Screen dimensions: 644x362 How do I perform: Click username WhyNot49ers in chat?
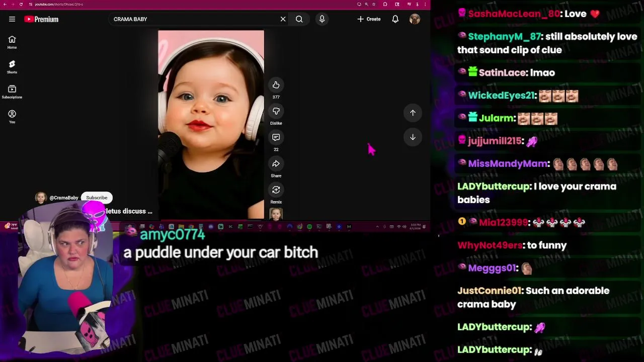[x=490, y=245]
